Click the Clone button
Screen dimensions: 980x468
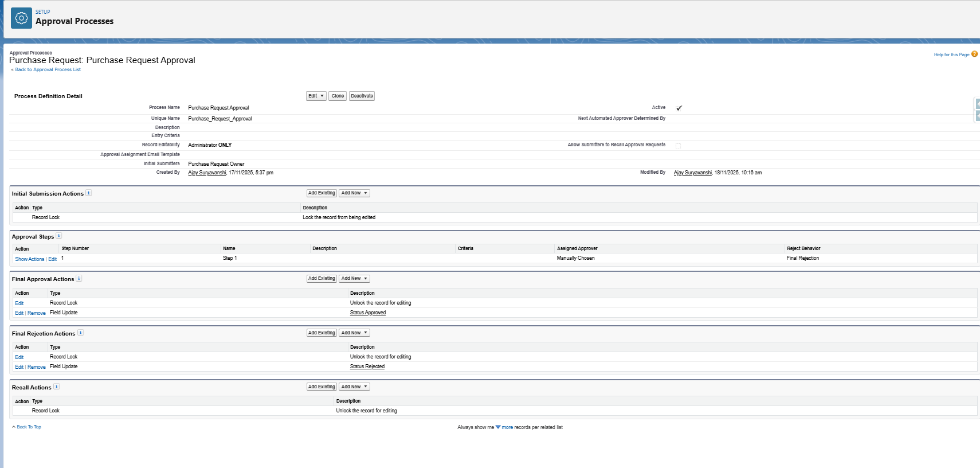click(338, 96)
